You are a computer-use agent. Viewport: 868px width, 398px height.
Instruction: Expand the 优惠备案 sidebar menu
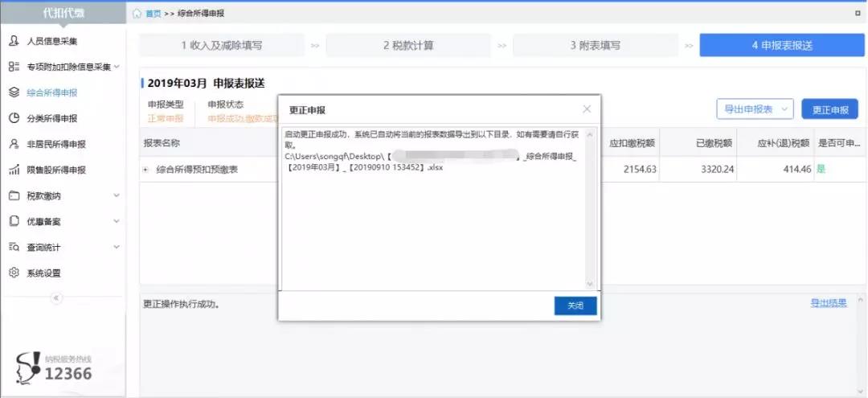pyautogui.click(x=117, y=221)
